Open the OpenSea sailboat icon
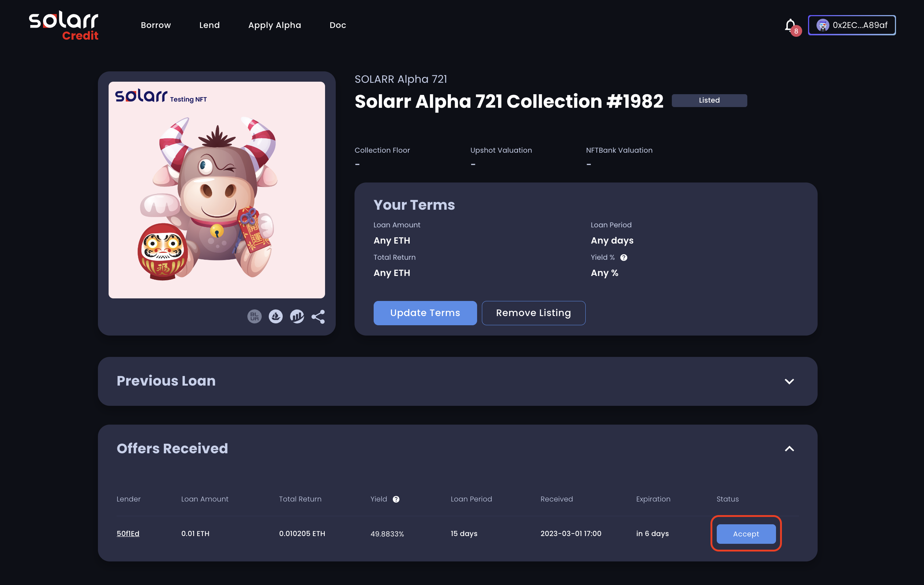The height and width of the screenshot is (585, 924). tap(275, 316)
